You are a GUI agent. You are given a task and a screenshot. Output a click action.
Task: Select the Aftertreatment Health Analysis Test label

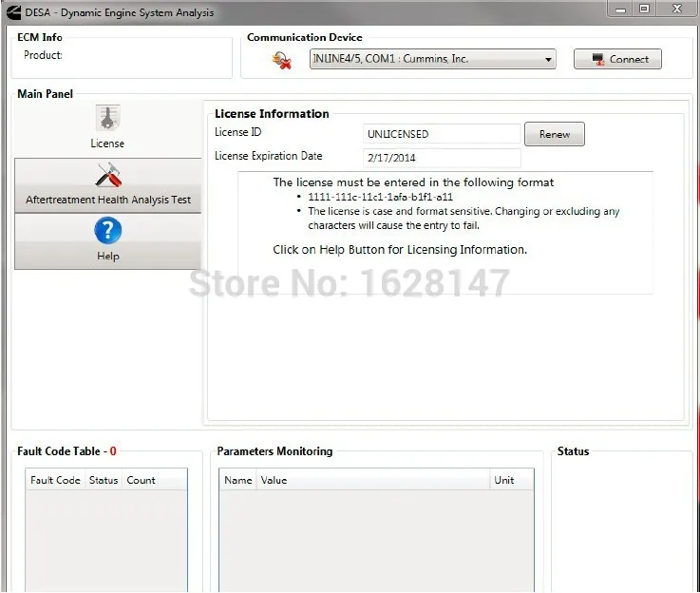point(108,200)
